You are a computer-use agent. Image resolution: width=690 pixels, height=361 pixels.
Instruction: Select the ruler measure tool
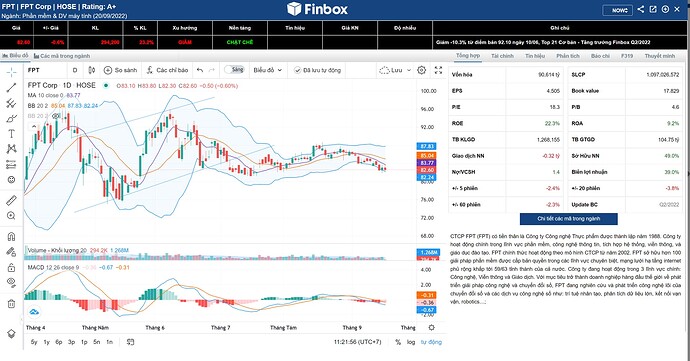click(x=11, y=200)
